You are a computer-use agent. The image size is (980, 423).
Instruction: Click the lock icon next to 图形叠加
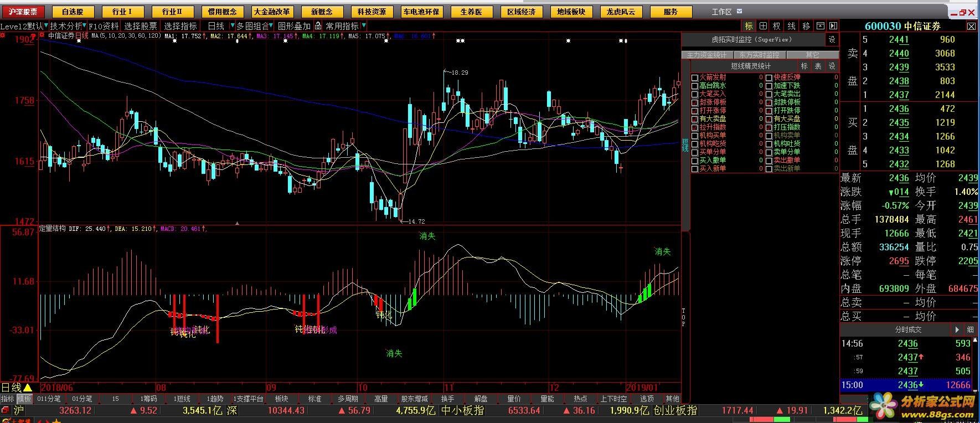coord(318,26)
